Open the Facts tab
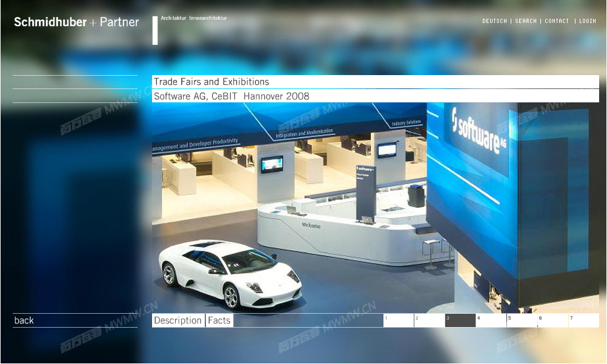Screen dimensions: 607x364 tap(219, 320)
